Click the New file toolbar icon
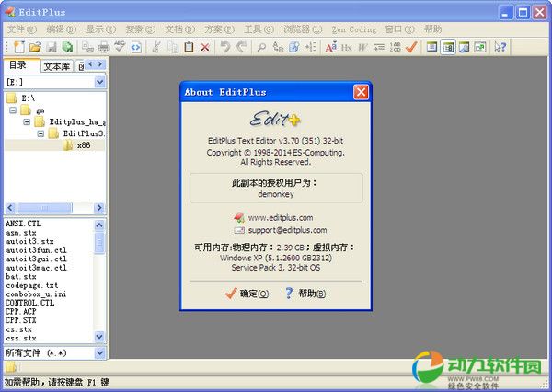This screenshot has width=552, height=392. [16, 47]
